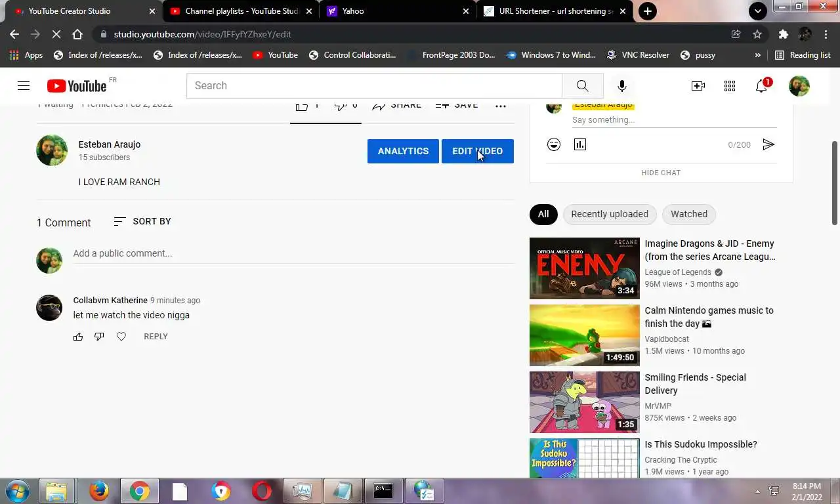Click the Say something chat field
The image size is (840, 504).
[674, 120]
